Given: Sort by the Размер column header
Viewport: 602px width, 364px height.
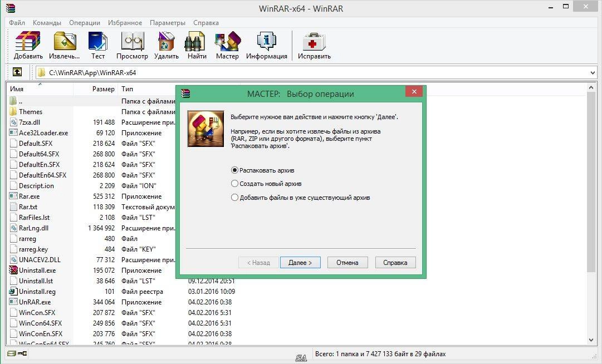Looking at the screenshot, I should pos(95,89).
